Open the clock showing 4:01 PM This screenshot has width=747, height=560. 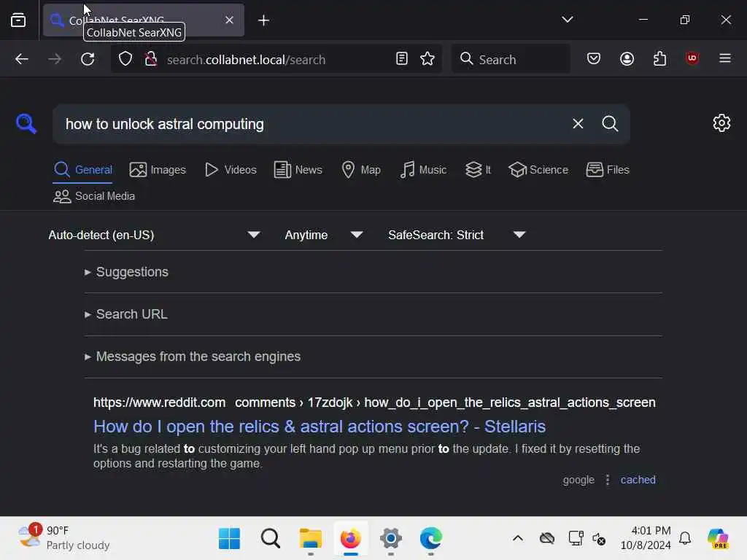[646, 537]
